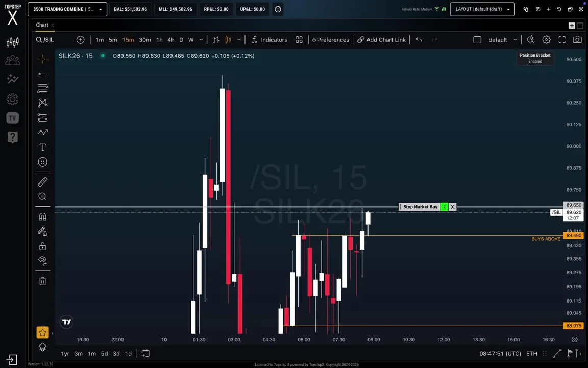The width and height of the screenshot is (588, 368).
Task: Toggle stay in drawing mode
Action: [x=43, y=232]
